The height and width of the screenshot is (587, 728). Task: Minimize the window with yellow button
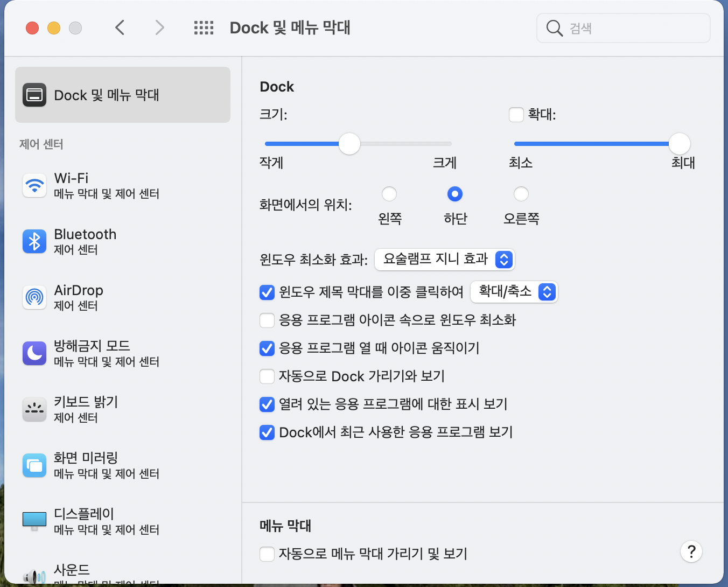54,28
